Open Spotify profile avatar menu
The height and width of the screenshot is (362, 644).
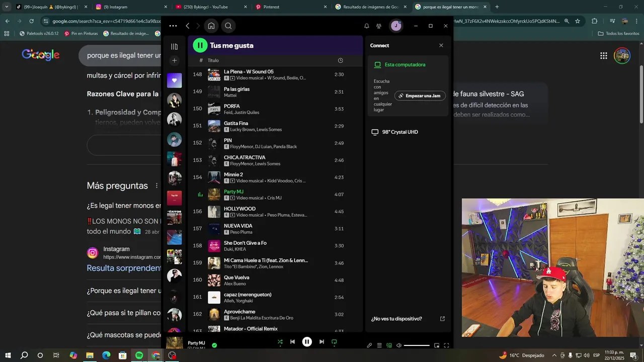(x=396, y=26)
